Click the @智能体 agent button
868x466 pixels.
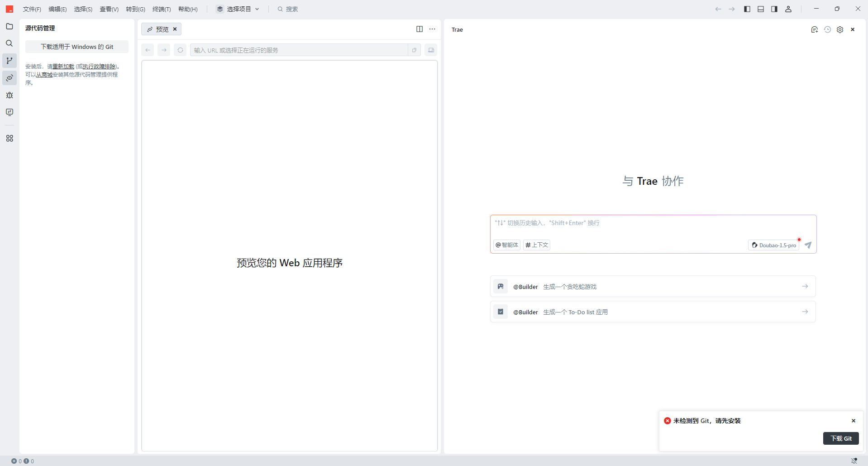pyautogui.click(x=507, y=245)
